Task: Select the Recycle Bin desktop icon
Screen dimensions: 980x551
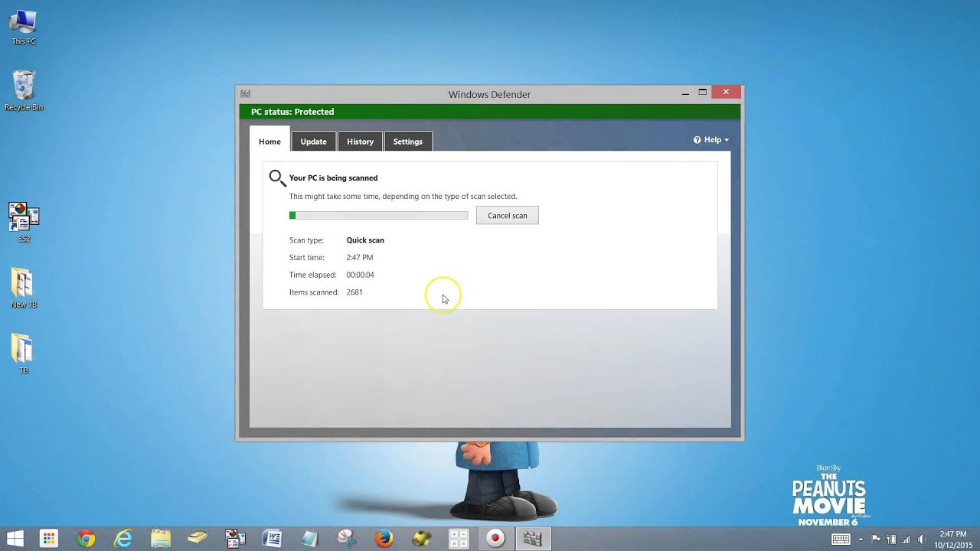Action: point(24,91)
